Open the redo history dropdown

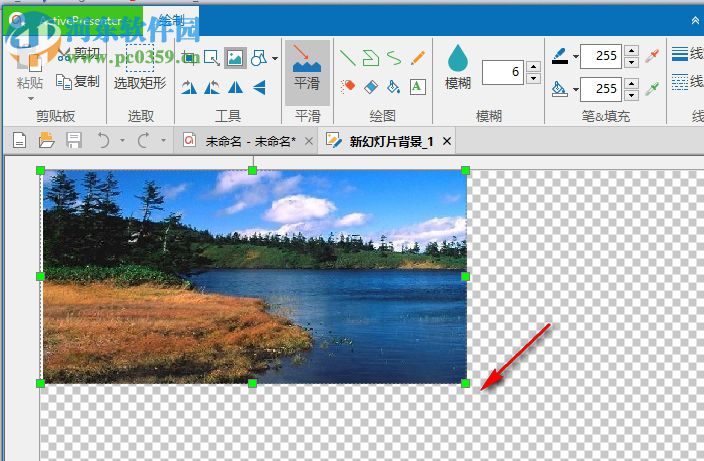tap(163, 140)
